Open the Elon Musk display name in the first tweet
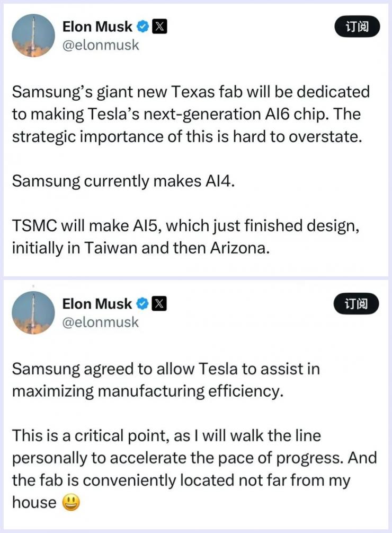This screenshot has width=392, height=533. click(x=97, y=26)
